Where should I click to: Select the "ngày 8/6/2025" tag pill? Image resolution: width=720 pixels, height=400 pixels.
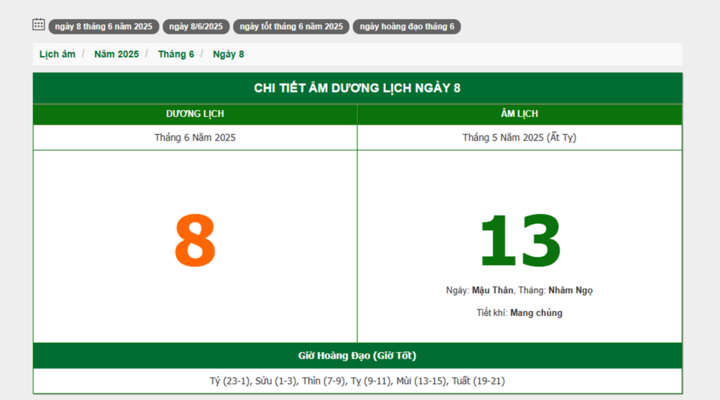196,27
